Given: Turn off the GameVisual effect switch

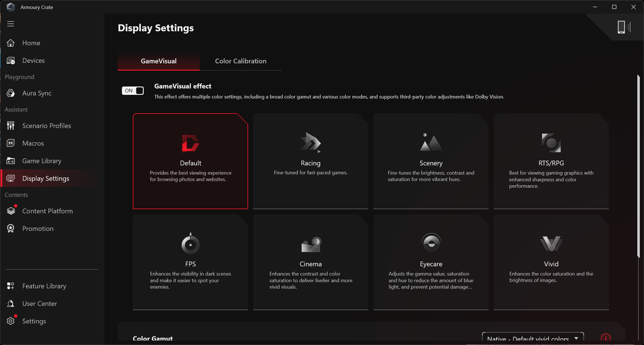Looking at the screenshot, I should pos(133,90).
